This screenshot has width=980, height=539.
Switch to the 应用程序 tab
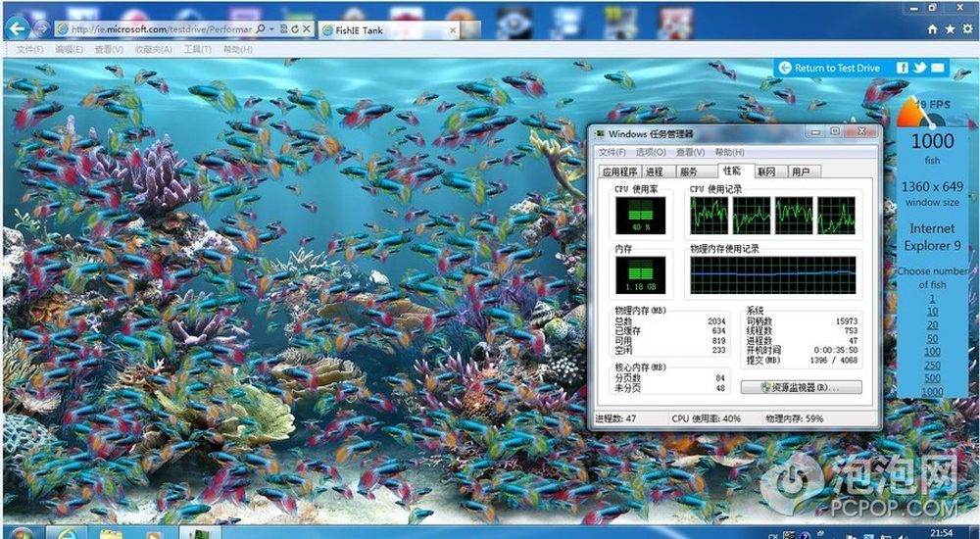620,171
